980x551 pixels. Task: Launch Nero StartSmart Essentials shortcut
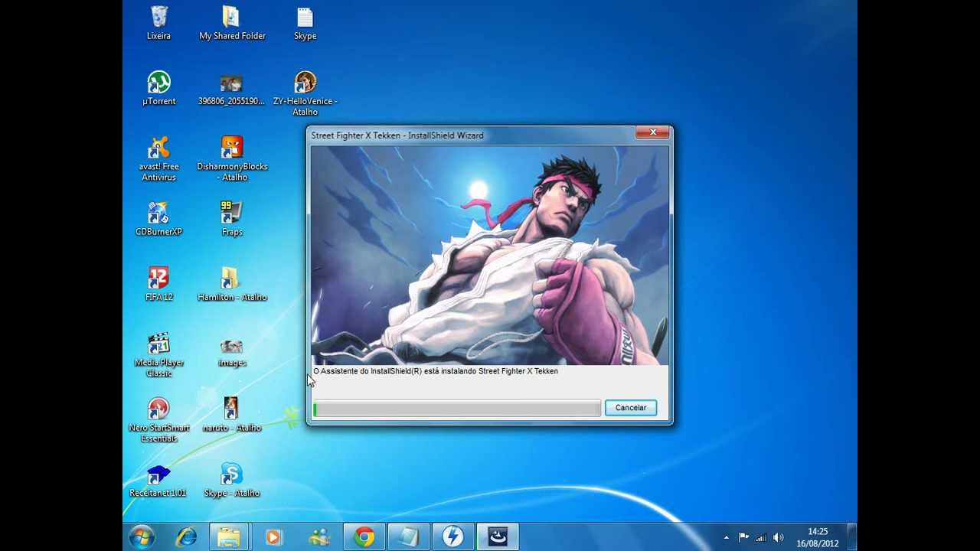click(158, 420)
